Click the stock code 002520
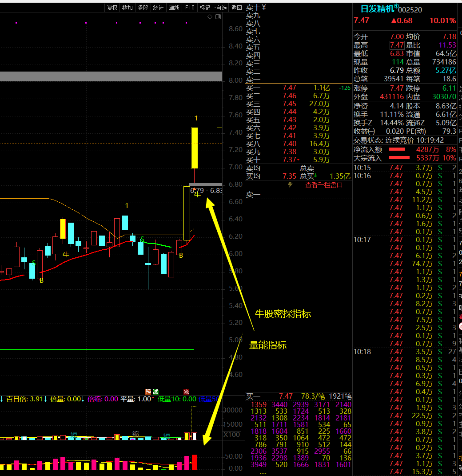This screenshot has height=476, width=462. pyautogui.click(x=410, y=10)
